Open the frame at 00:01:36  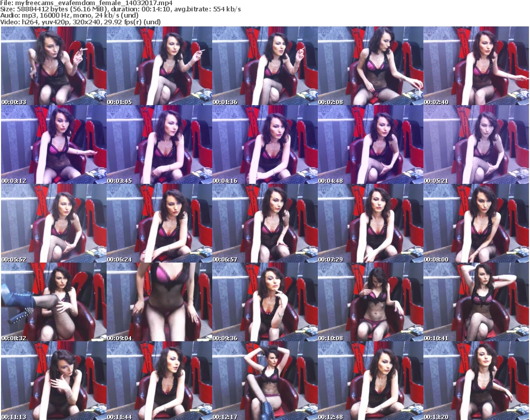click(264, 66)
